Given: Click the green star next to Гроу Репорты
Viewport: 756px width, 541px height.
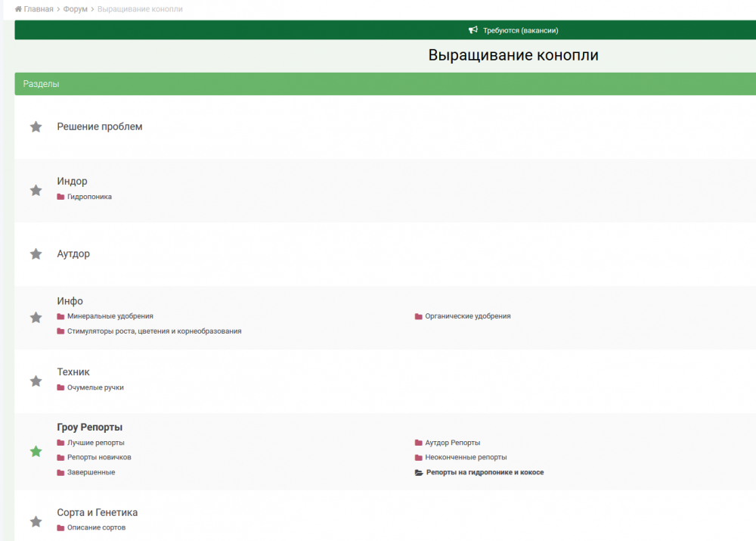Looking at the screenshot, I should tap(36, 451).
